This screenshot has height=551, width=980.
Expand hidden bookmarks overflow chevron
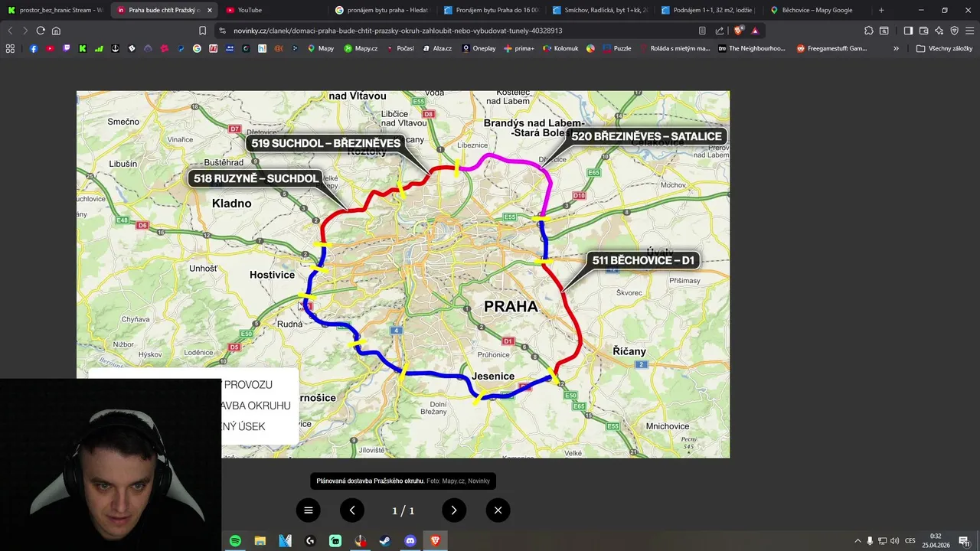pyautogui.click(x=896, y=48)
